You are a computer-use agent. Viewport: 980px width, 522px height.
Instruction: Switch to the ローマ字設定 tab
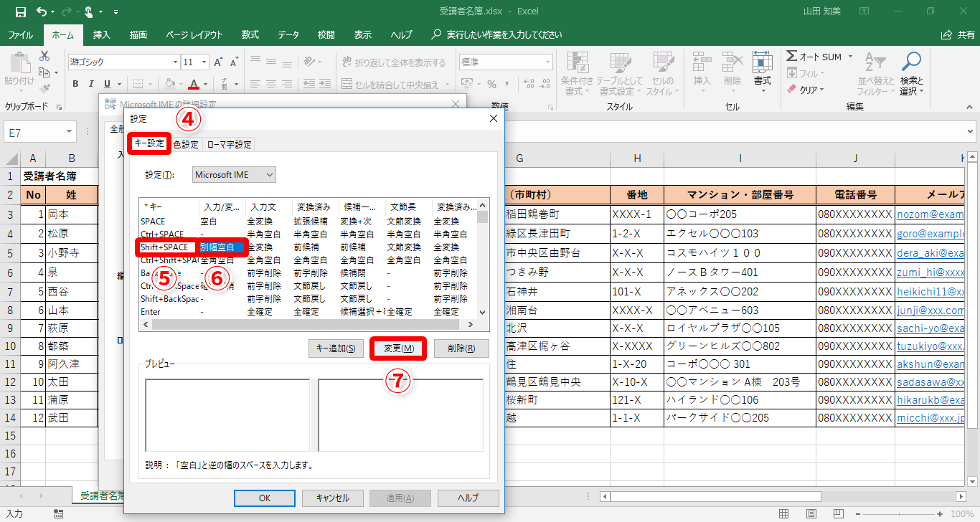coord(229,144)
